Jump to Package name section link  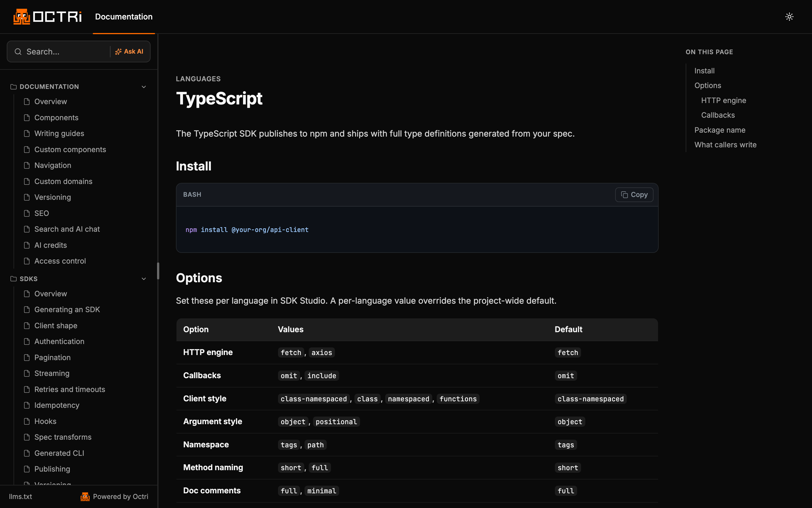[720, 130]
